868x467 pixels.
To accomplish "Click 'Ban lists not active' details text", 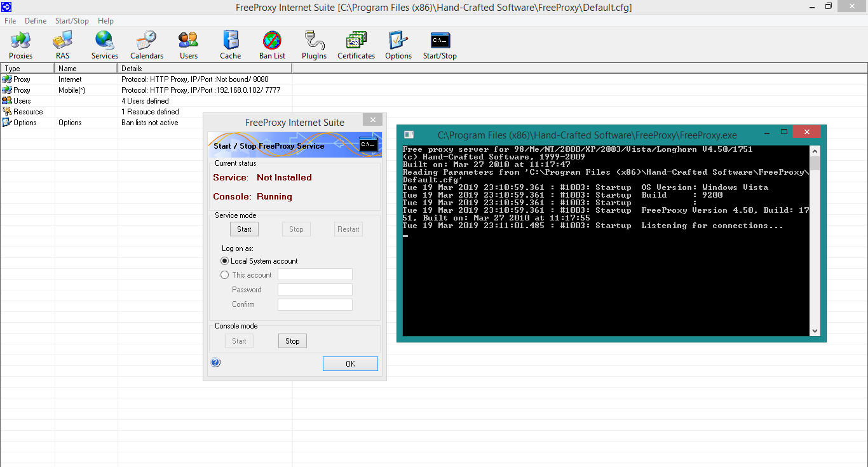I will 150,123.
